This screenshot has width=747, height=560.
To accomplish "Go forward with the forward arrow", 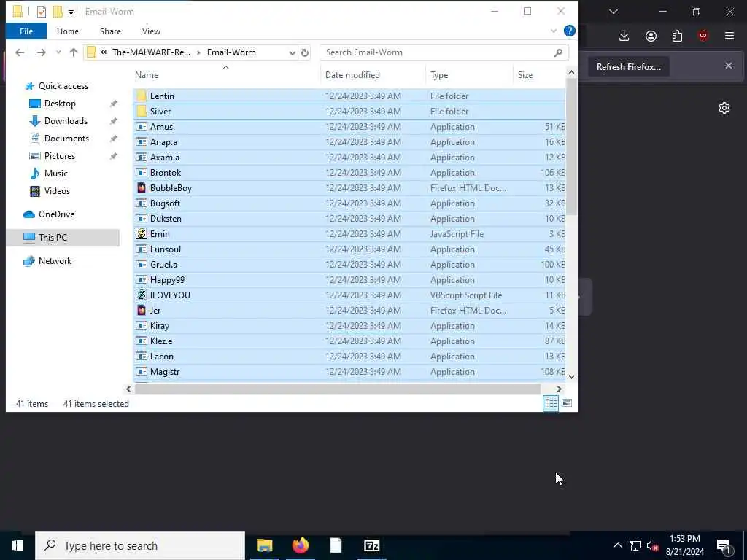I will (x=42, y=52).
